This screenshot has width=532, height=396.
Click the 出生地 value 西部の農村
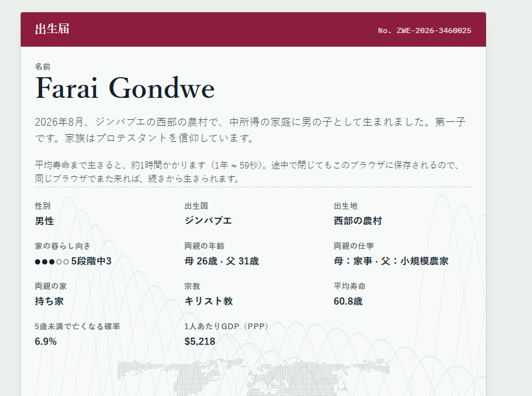click(358, 221)
